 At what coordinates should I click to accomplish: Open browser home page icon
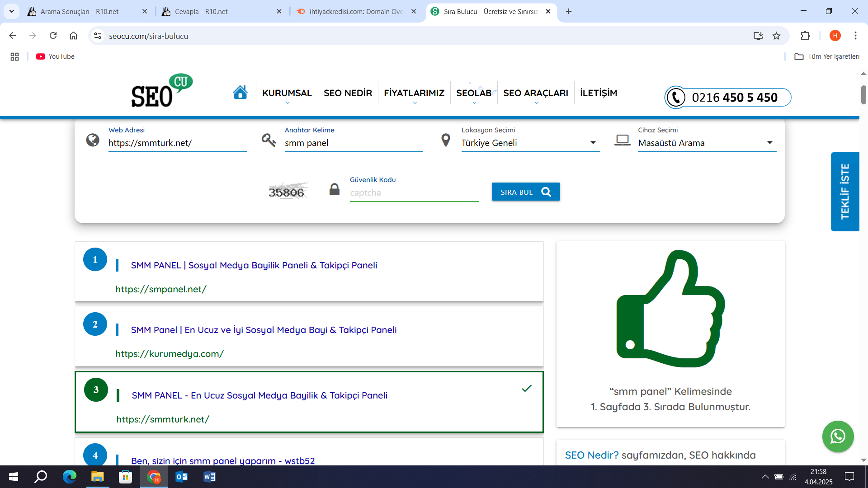73,36
